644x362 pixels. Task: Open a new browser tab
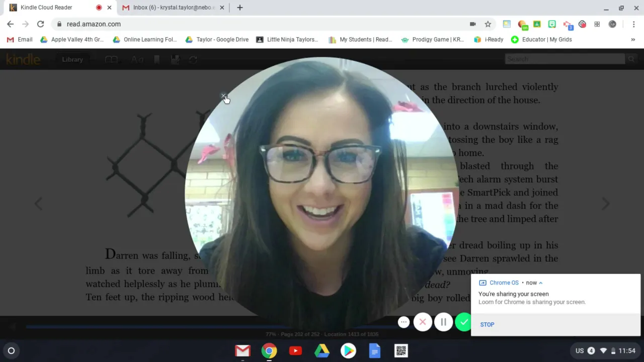[x=240, y=8]
